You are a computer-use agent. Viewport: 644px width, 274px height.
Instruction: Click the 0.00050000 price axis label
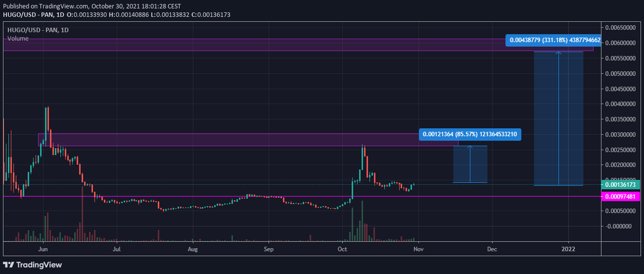(x=621, y=211)
